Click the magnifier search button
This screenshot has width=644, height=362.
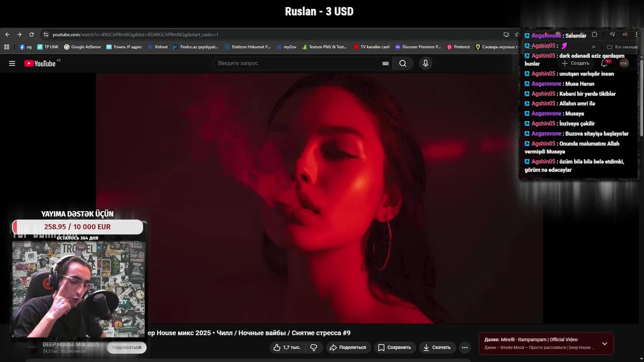pos(403,63)
